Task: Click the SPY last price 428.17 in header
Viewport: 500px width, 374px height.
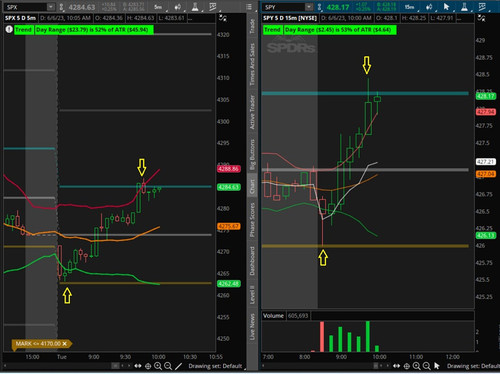Action: 338,7
